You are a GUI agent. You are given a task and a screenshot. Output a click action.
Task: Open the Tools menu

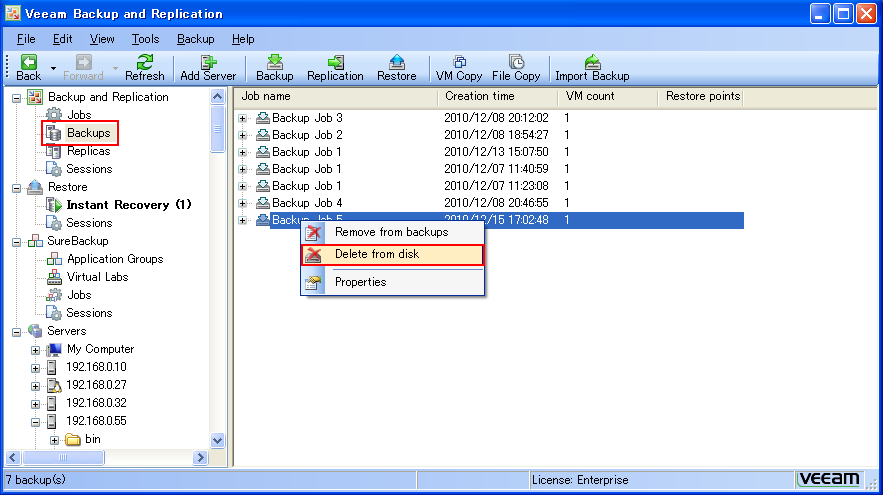[145, 39]
